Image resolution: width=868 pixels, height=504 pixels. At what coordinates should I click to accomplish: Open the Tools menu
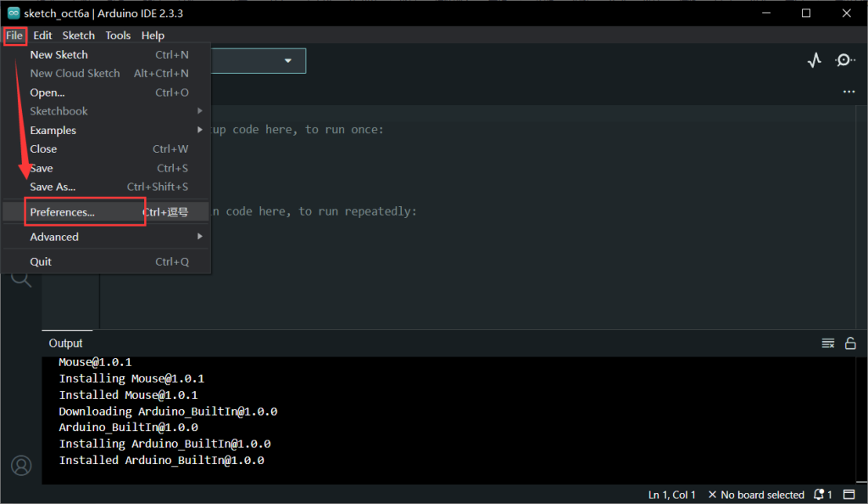(118, 35)
